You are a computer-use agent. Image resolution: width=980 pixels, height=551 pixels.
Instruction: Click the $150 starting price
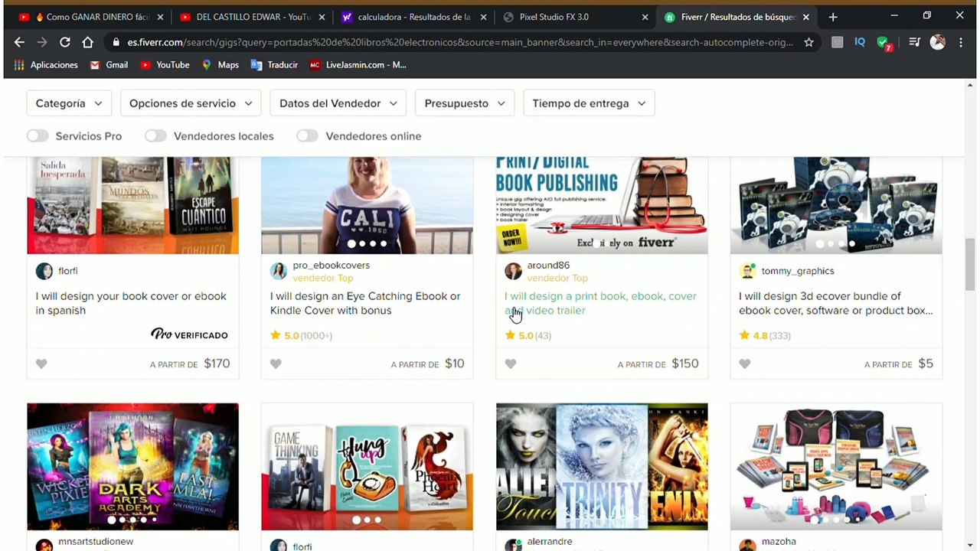[684, 364]
